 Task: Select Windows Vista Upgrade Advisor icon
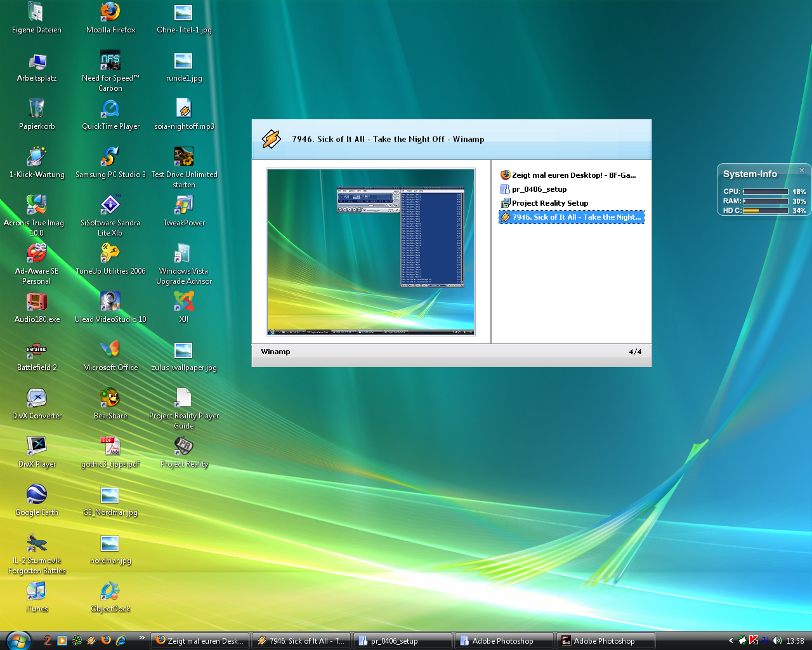point(184,264)
